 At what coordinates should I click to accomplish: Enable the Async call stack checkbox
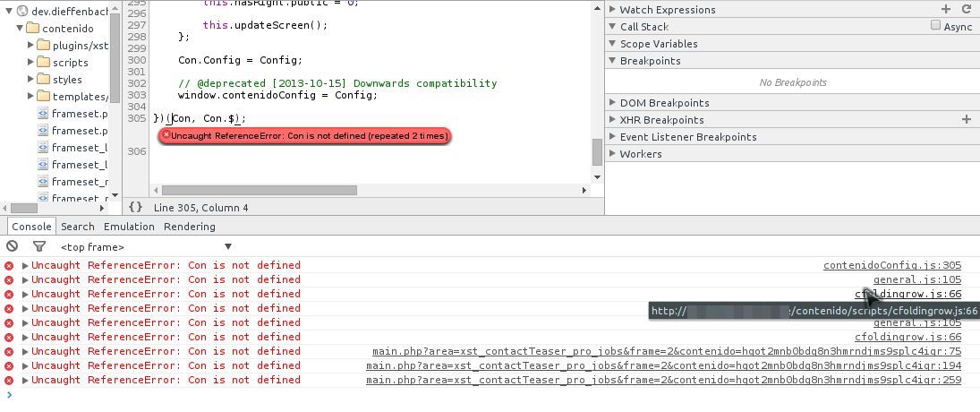(x=936, y=26)
